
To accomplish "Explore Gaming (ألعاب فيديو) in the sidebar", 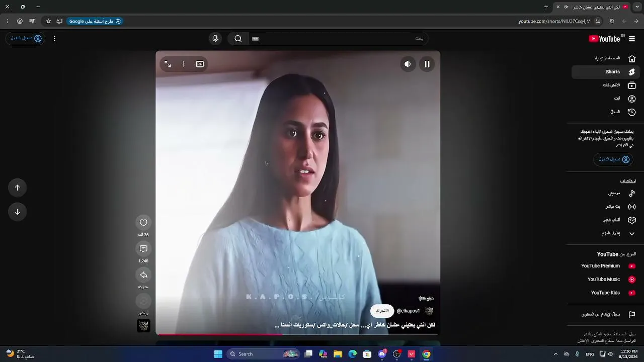I will tap(606, 220).
